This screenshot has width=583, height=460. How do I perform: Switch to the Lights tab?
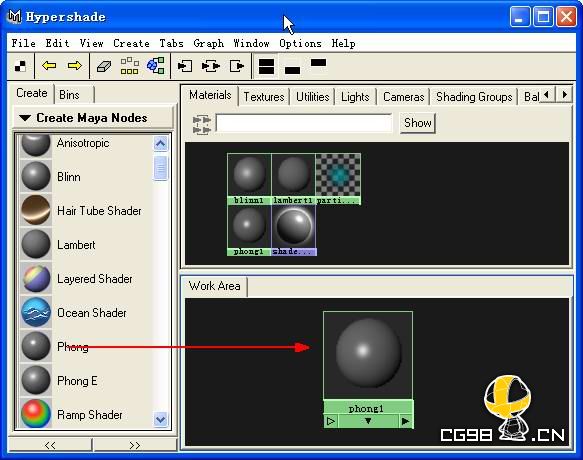(355, 97)
